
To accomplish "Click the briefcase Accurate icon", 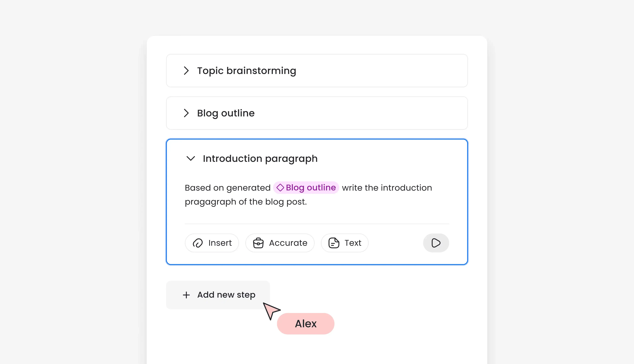I will [258, 243].
